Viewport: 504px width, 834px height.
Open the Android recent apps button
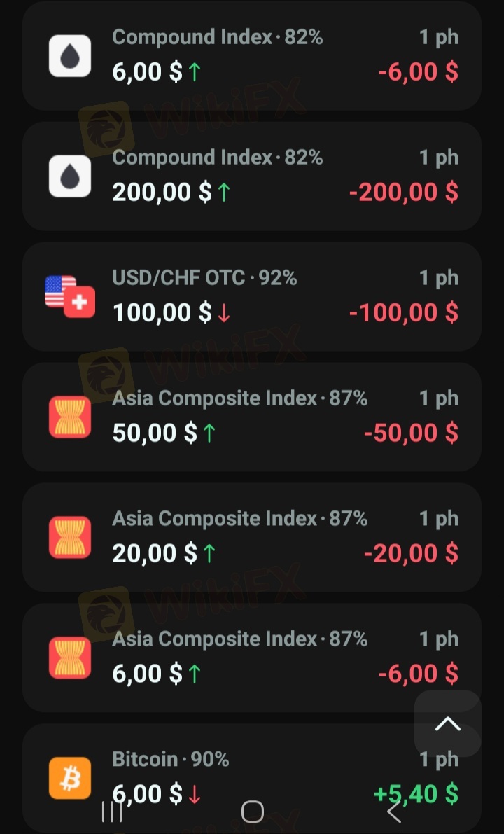coord(112,812)
